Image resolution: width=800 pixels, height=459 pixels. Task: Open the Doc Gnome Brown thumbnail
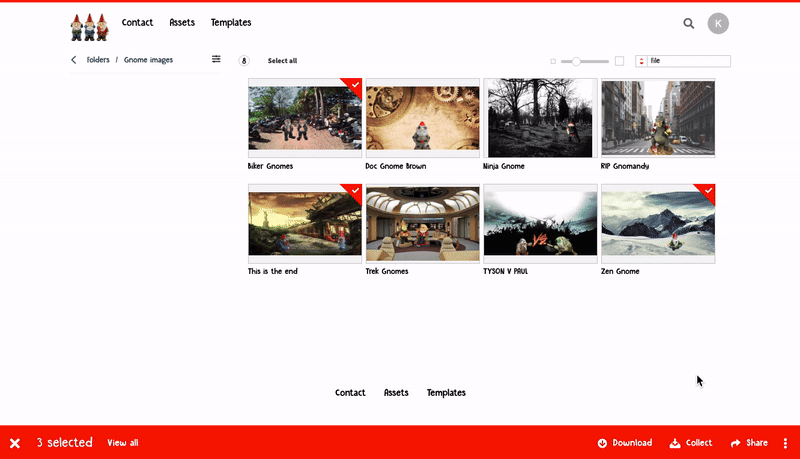click(x=422, y=118)
